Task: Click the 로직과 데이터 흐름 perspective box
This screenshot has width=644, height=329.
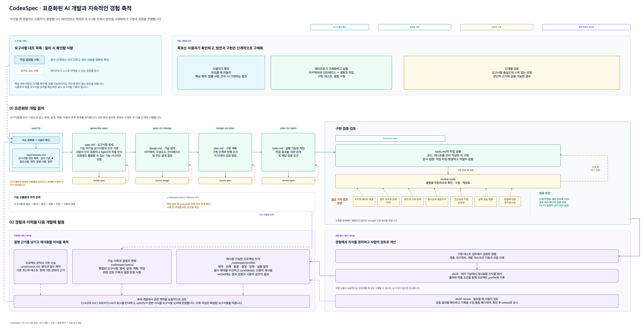Action: 364,202
